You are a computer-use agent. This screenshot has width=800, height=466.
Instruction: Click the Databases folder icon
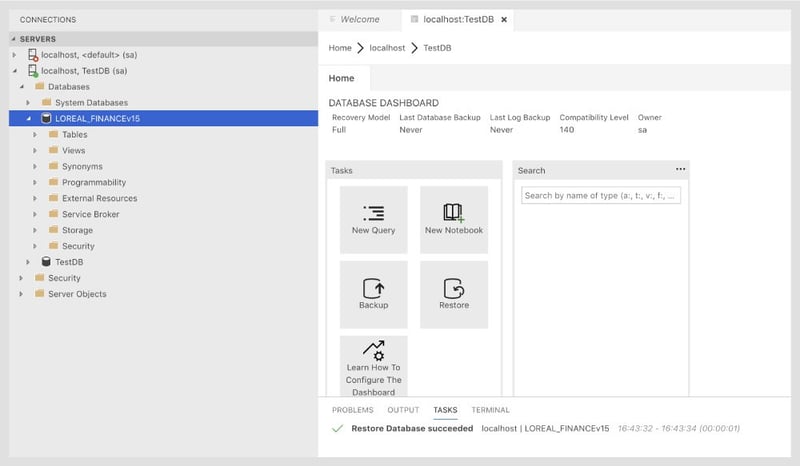39,86
